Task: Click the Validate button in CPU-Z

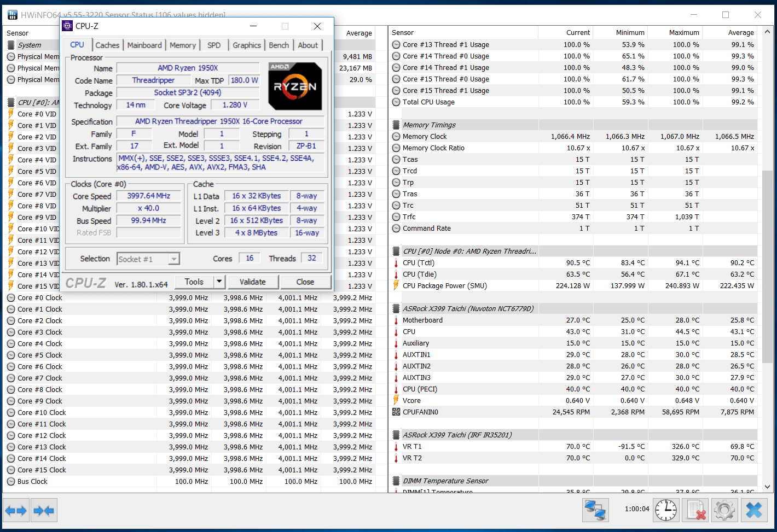Action: (x=253, y=282)
